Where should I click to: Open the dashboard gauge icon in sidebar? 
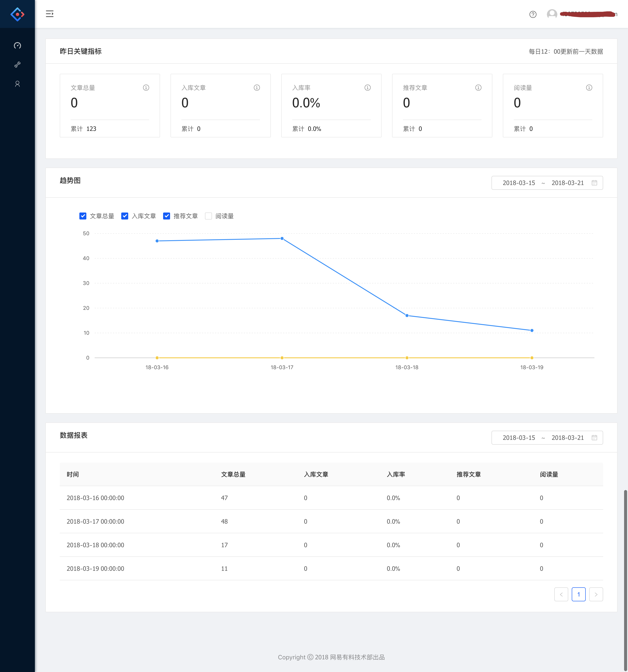tap(18, 45)
